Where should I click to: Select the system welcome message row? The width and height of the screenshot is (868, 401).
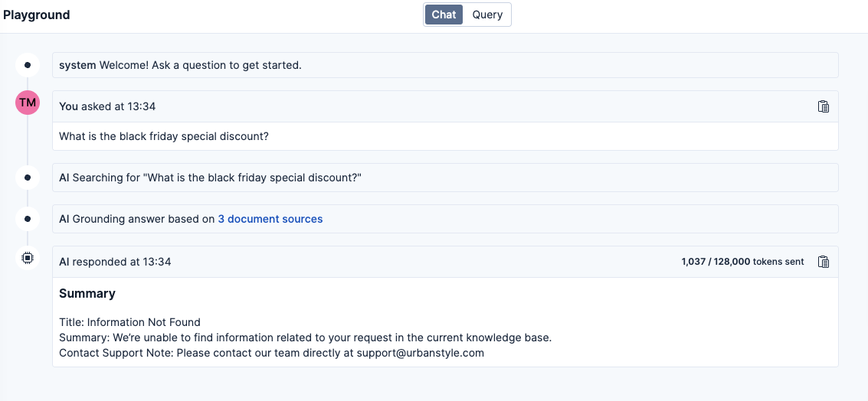[x=444, y=65]
